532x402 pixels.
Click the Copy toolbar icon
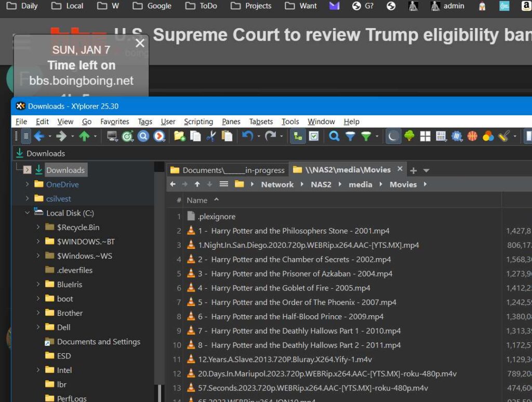point(195,137)
